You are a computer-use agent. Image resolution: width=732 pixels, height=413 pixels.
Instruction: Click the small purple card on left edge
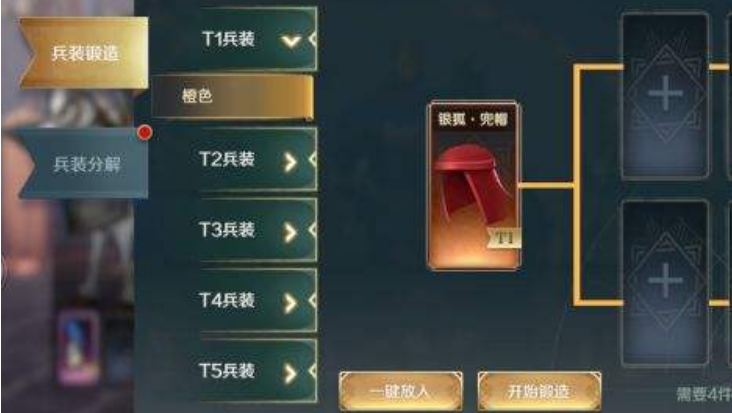click(x=78, y=348)
